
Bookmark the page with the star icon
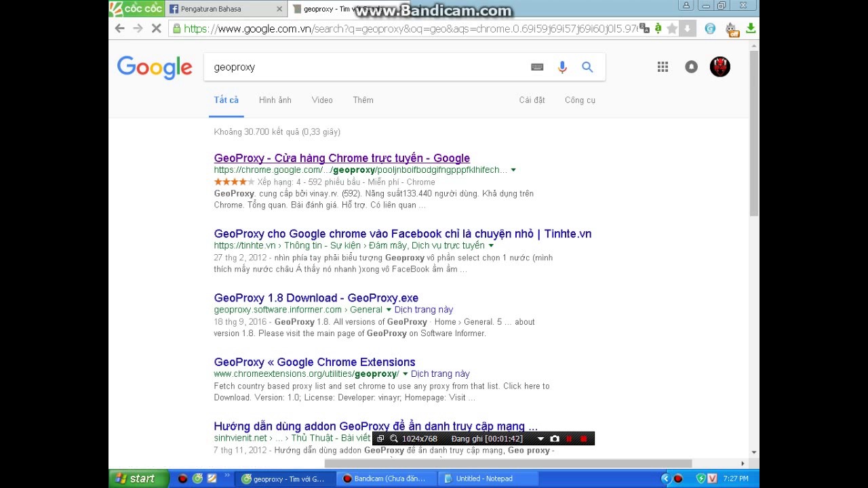click(x=672, y=28)
